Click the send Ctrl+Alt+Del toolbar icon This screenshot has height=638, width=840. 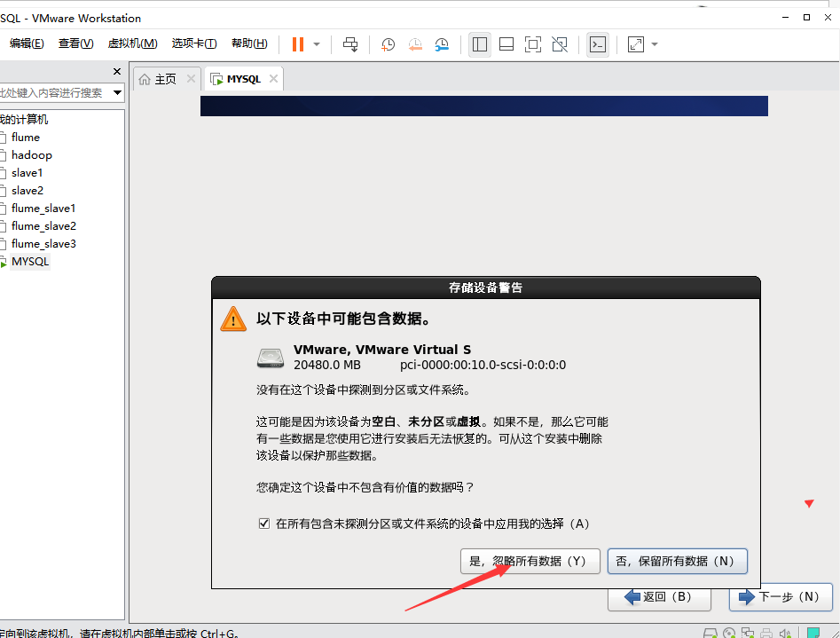350,44
